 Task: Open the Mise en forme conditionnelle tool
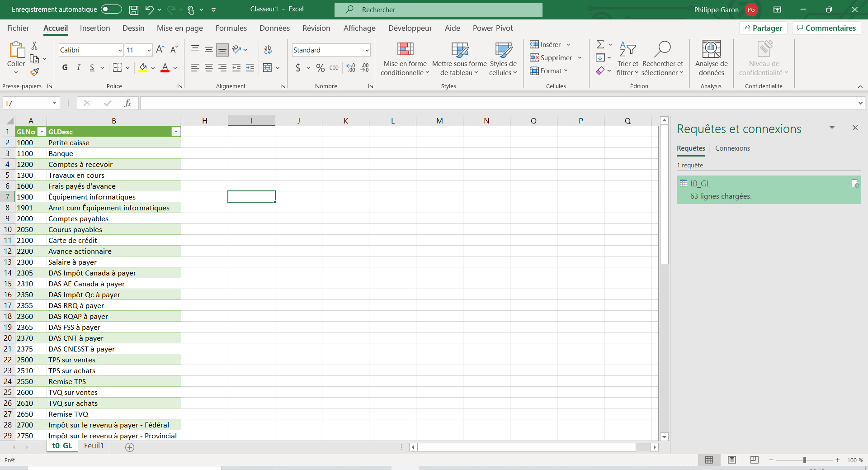click(405, 59)
